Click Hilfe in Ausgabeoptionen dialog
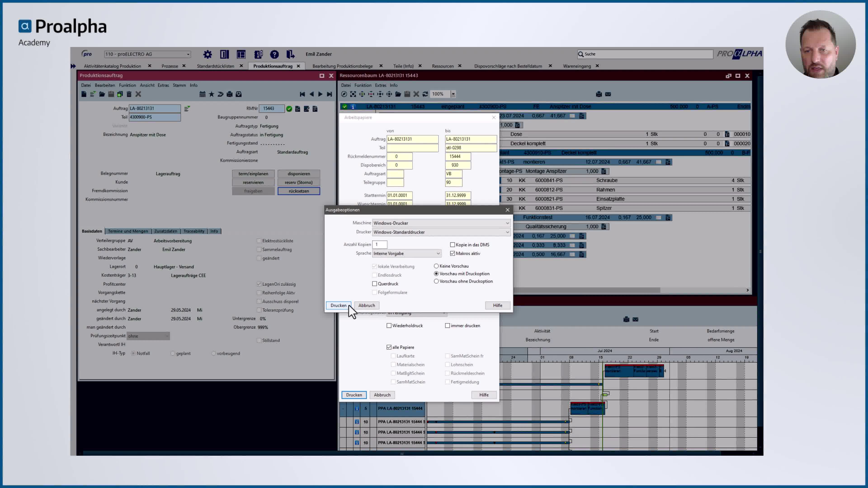Viewport: 868px width, 488px height. point(498,305)
